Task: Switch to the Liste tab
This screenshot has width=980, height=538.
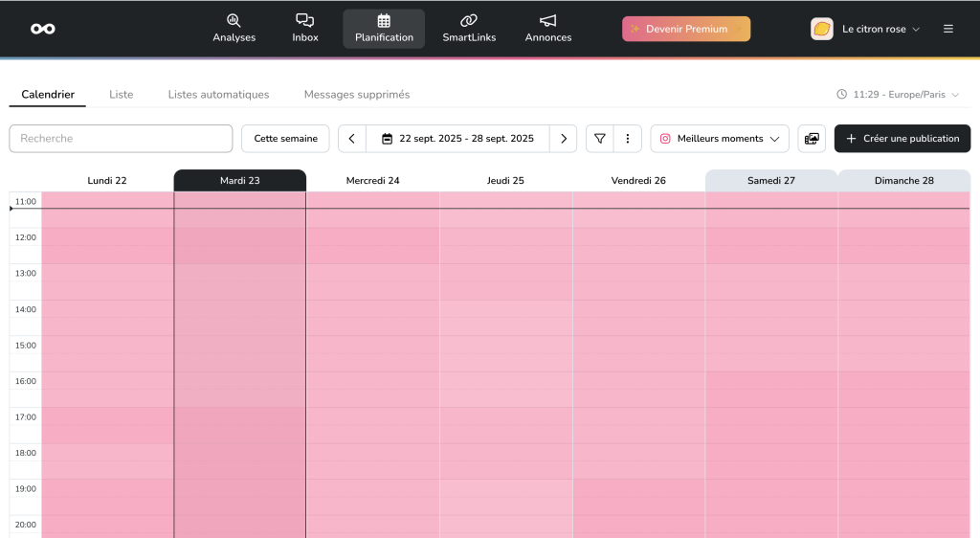Action: pos(122,95)
